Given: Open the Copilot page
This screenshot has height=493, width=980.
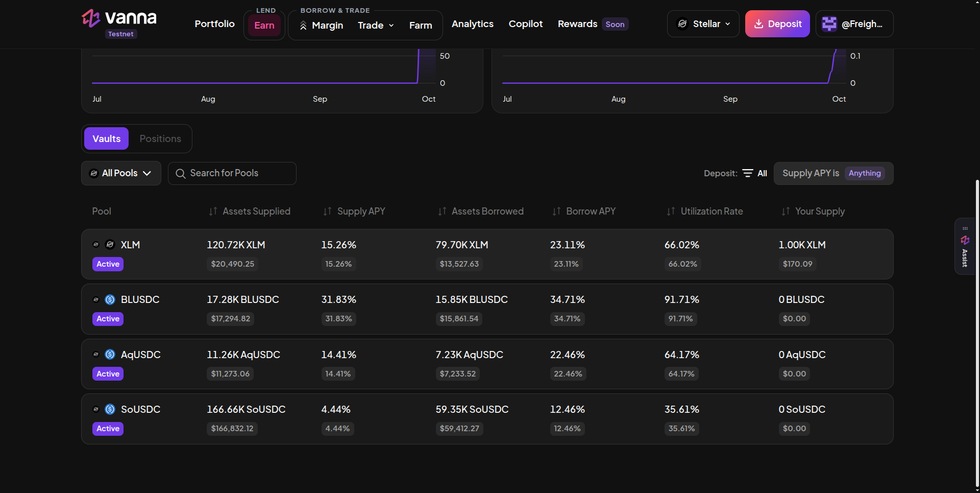Looking at the screenshot, I should [x=525, y=24].
